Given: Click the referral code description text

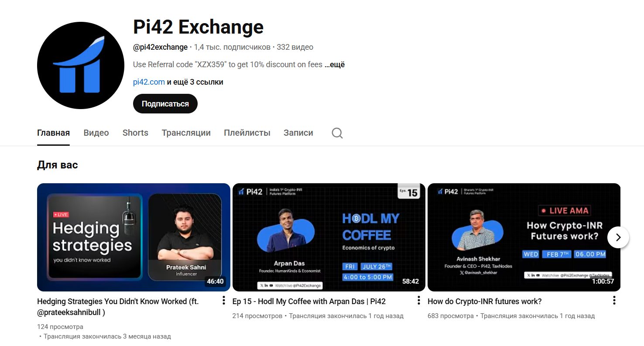Looking at the screenshot, I should click(228, 65).
